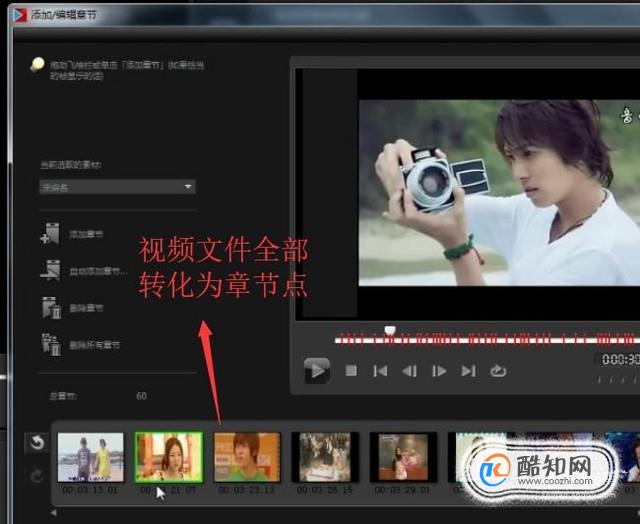Click the 当前选取的素材 label
This screenshot has width=640, height=524.
point(71,165)
